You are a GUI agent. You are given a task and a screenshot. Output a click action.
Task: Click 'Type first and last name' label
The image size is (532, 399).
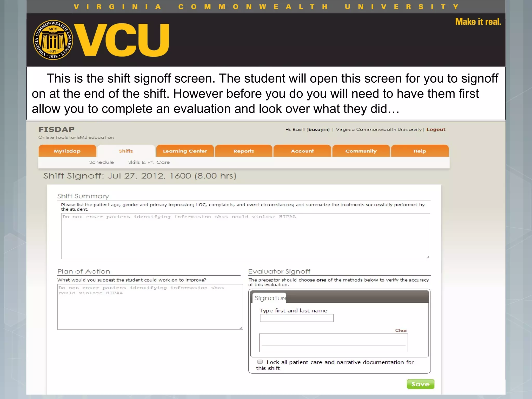[293, 310]
